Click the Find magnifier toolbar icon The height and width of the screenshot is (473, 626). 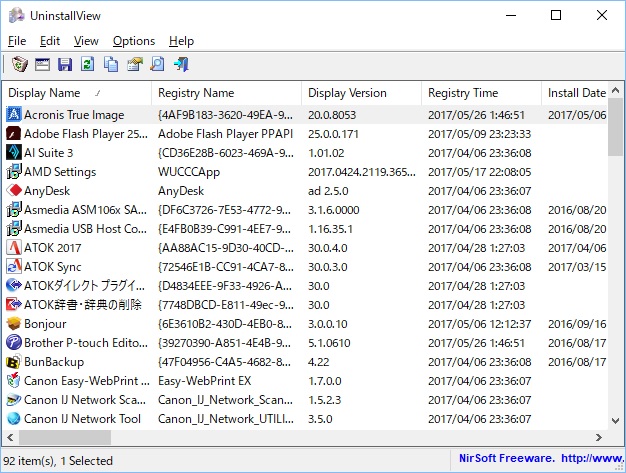[158, 65]
